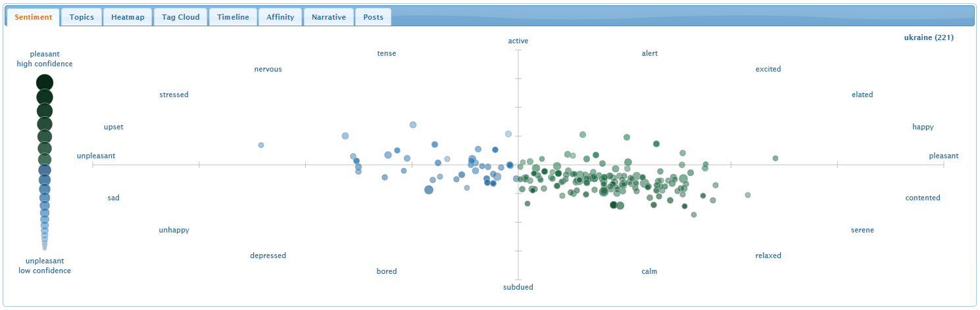980x310 pixels.
Task: Show the Affinity tab
Action: [280, 17]
